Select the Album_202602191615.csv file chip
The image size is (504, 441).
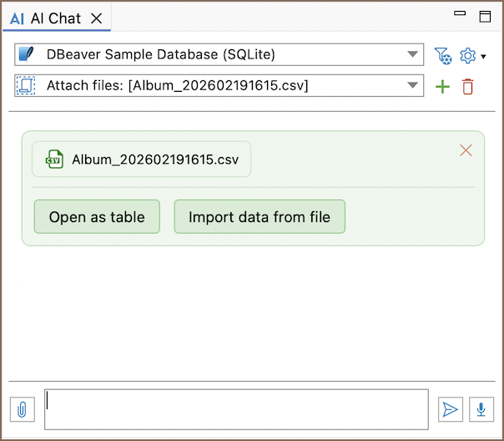coord(141,160)
